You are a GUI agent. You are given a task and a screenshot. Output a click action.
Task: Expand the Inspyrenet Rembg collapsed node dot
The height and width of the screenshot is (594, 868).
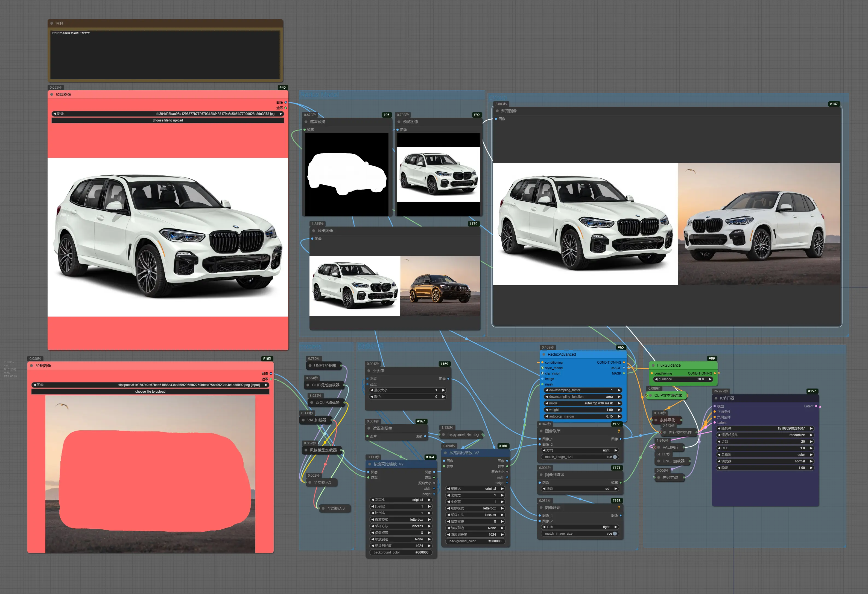coord(443,434)
